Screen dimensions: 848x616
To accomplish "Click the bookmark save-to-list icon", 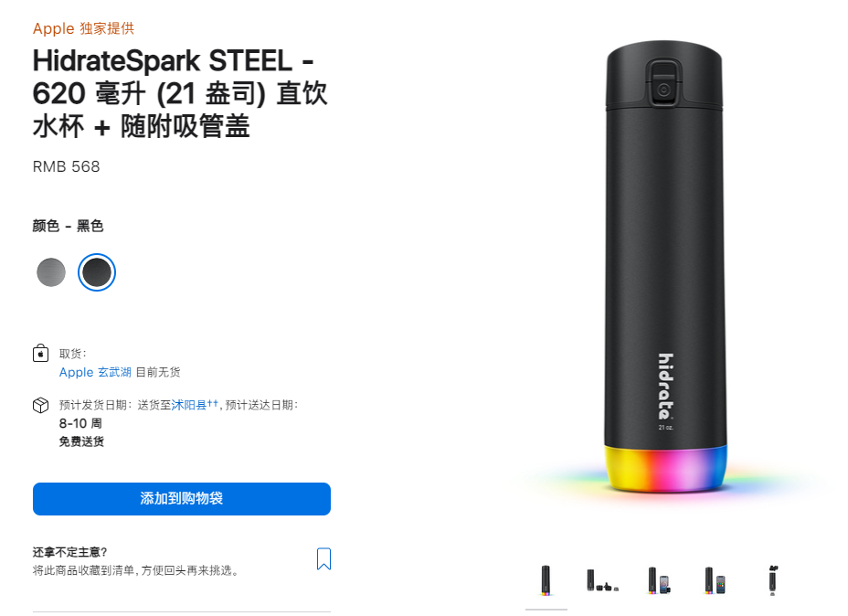I will coord(323,558).
